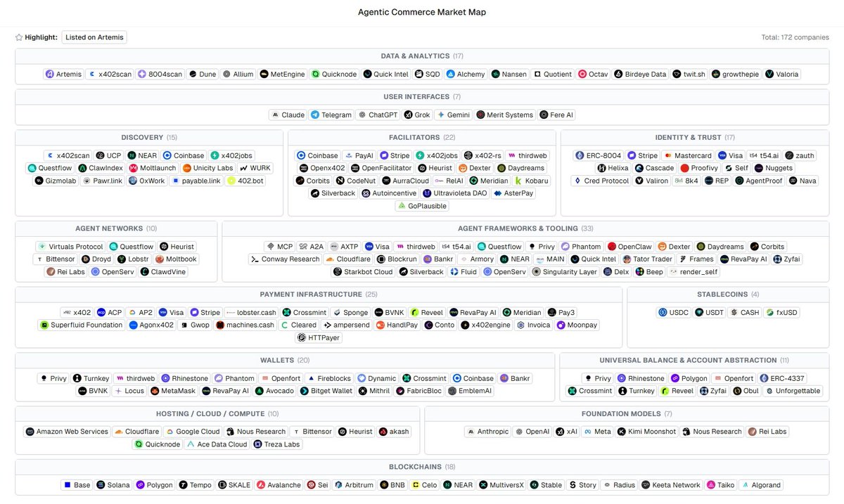Open the Cred Protocol chip
844x504 pixels.
(601, 181)
